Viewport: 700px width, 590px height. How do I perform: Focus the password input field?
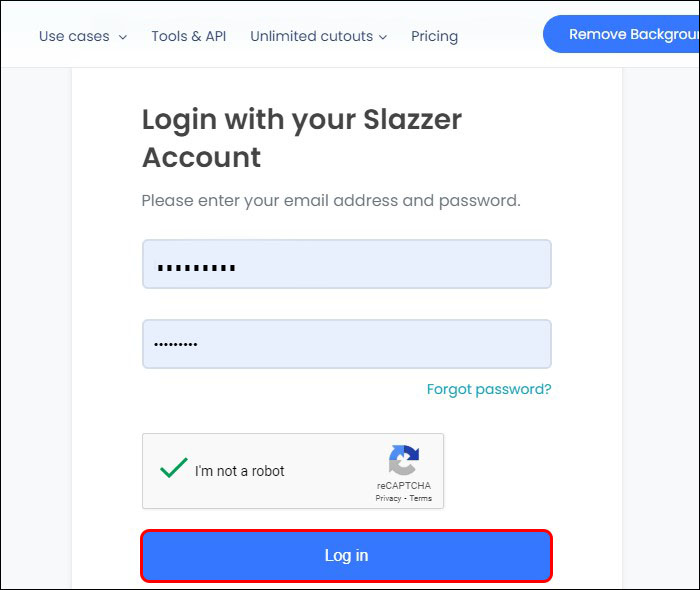pyautogui.click(x=346, y=344)
